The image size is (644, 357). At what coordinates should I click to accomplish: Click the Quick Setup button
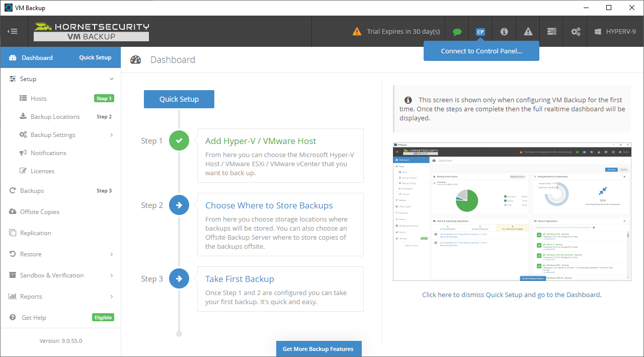coord(179,99)
